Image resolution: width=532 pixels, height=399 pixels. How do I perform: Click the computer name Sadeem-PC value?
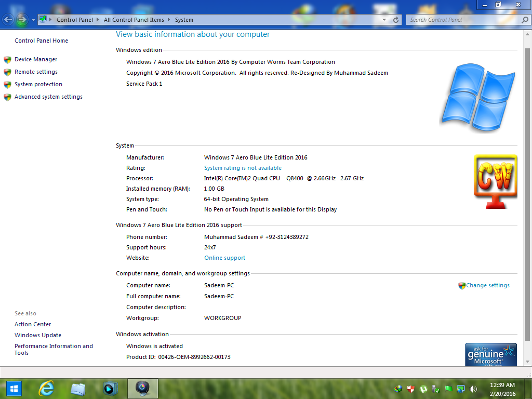pyautogui.click(x=219, y=285)
